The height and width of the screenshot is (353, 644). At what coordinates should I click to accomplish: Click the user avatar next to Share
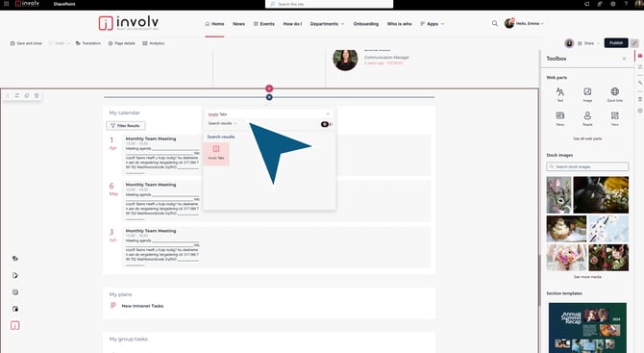point(569,43)
